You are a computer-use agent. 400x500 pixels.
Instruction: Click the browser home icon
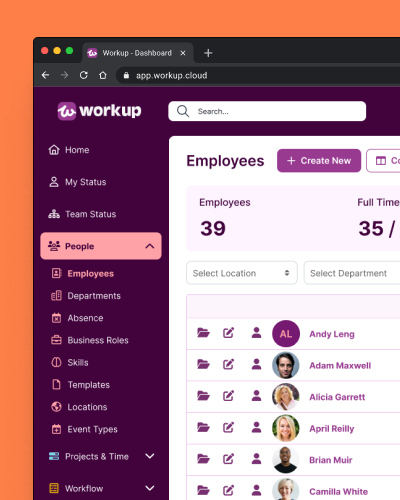pos(103,75)
